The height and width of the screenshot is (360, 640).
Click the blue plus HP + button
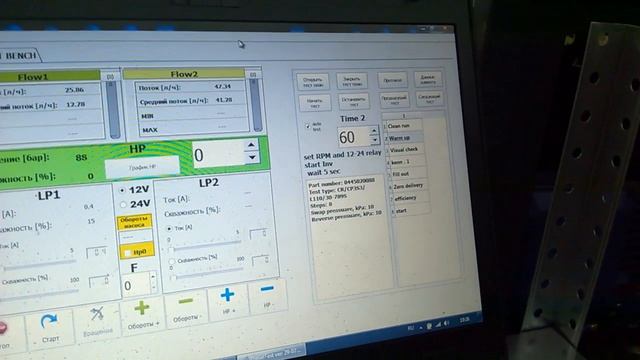[228, 301]
